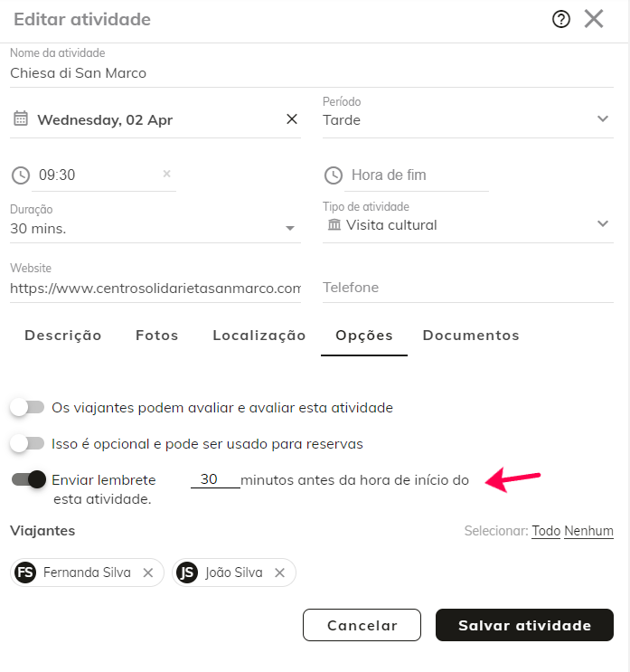The height and width of the screenshot is (672, 630).
Task: Click the clock icon beside 09:30
Action: point(21,175)
